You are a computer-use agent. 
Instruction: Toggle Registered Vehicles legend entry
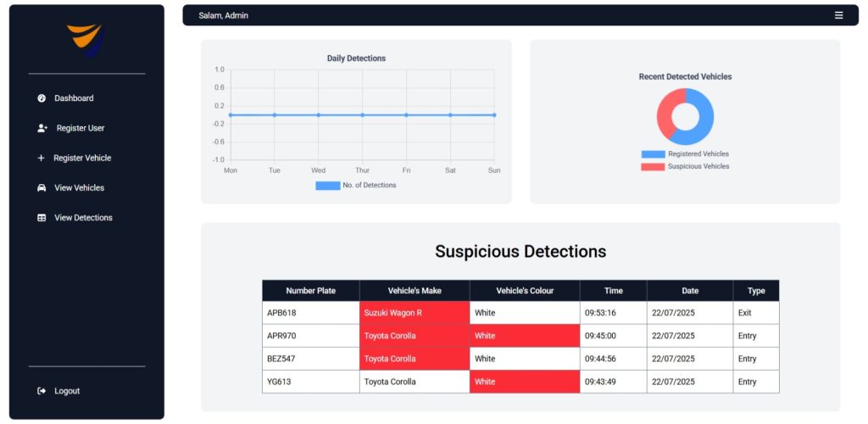pyautogui.click(x=653, y=154)
